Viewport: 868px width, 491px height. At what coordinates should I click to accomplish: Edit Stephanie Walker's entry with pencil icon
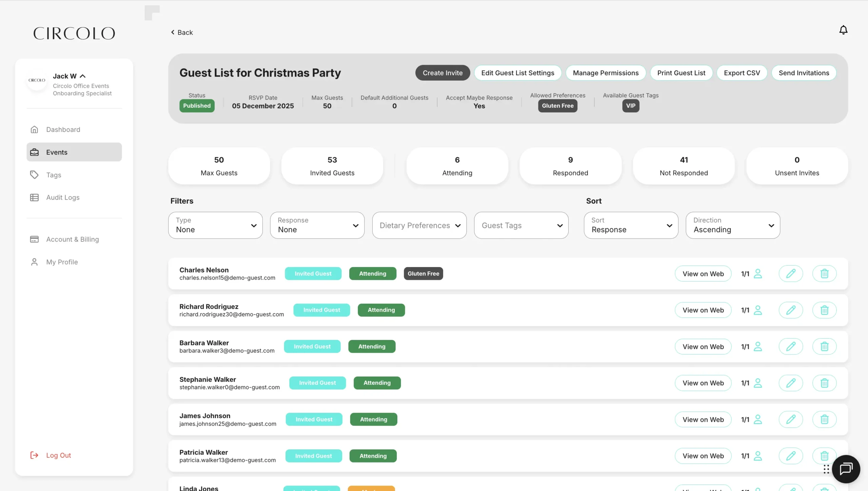click(791, 383)
